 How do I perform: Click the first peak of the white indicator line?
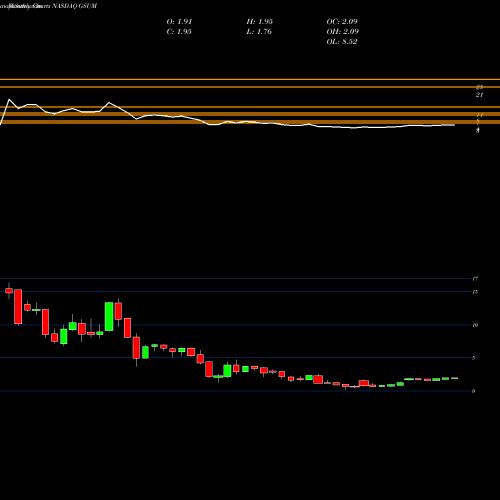9,99
